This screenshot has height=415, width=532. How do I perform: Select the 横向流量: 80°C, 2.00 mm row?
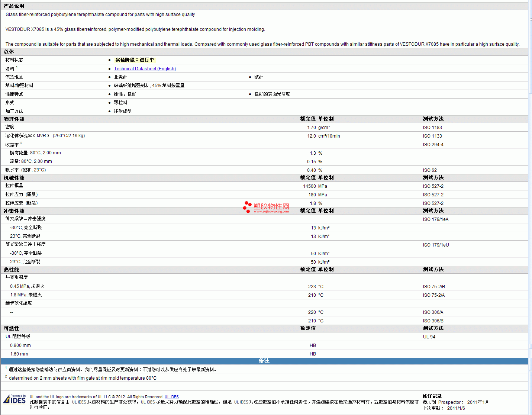35,153
